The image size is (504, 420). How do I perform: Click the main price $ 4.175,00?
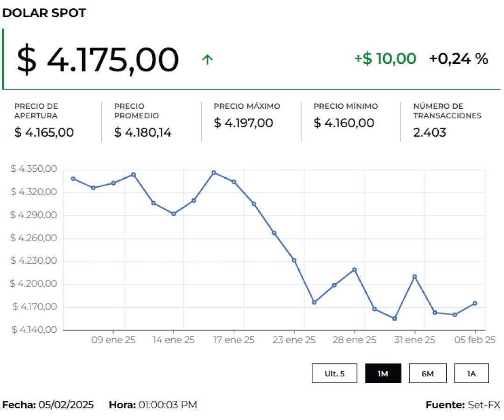[98, 60]
